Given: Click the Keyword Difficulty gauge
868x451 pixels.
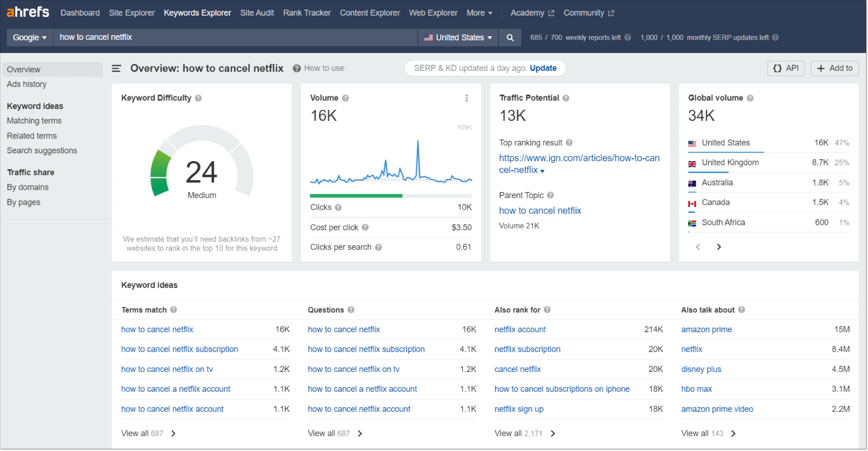Looking at the screenshot, I should tap(202, 162).
